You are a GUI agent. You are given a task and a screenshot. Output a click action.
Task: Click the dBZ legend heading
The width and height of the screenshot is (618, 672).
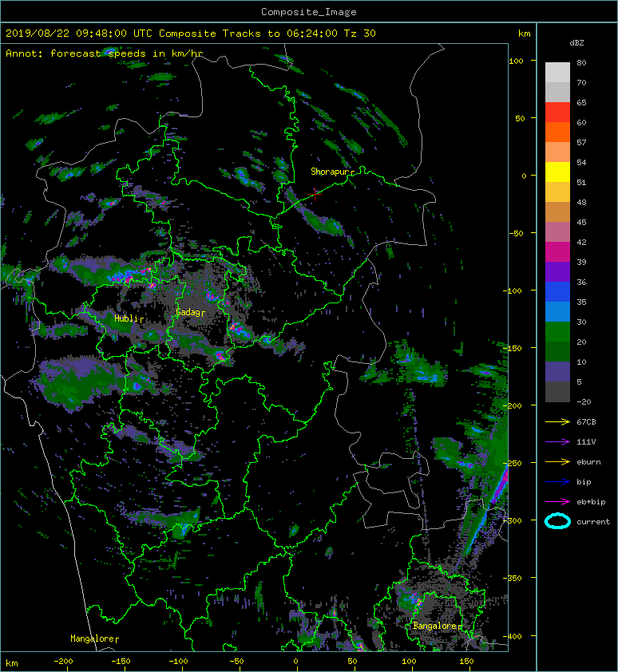tap(576, 43)
